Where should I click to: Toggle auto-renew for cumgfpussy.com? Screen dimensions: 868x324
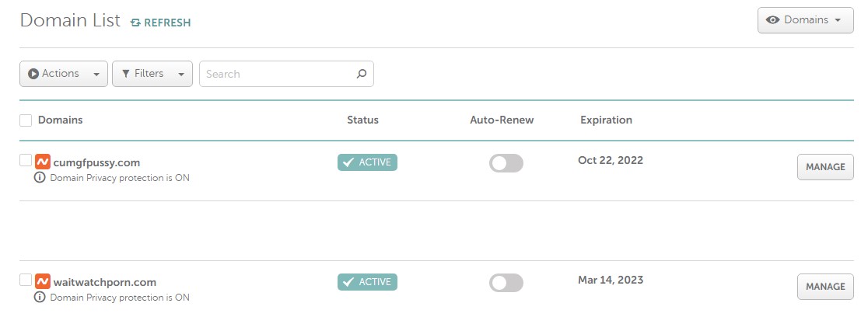click(506, 163)
